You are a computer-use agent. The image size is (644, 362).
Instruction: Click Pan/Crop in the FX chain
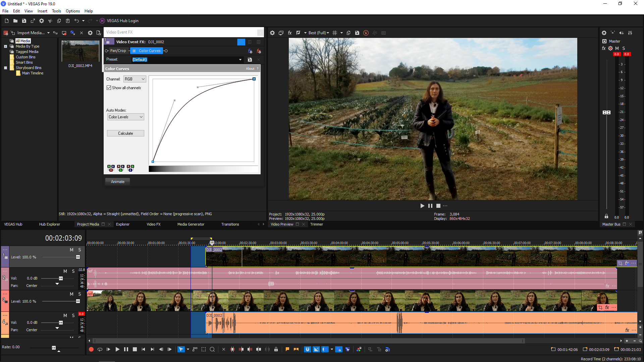pos(118,51)
